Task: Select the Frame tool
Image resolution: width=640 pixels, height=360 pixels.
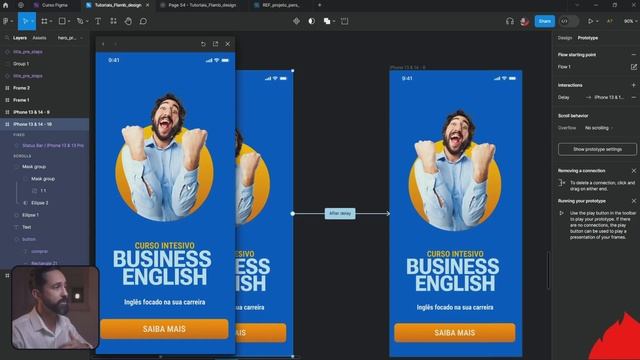Action: (44, 21)
